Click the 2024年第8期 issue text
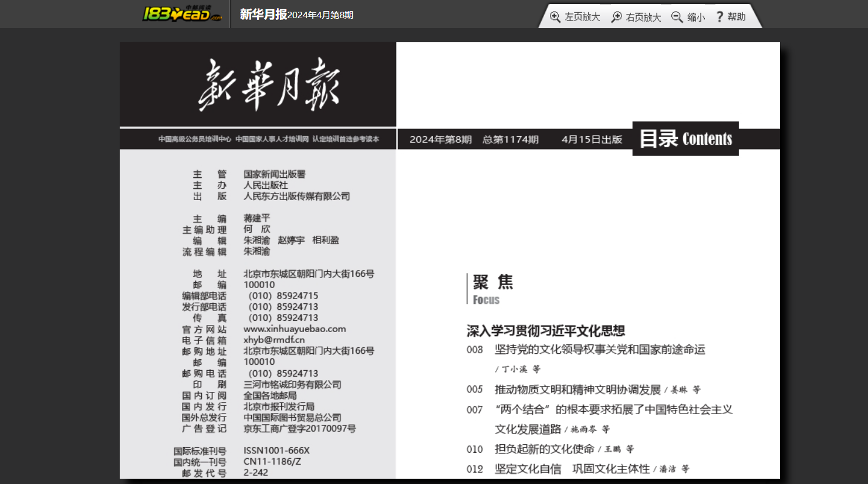 click(x=441, y=140)
